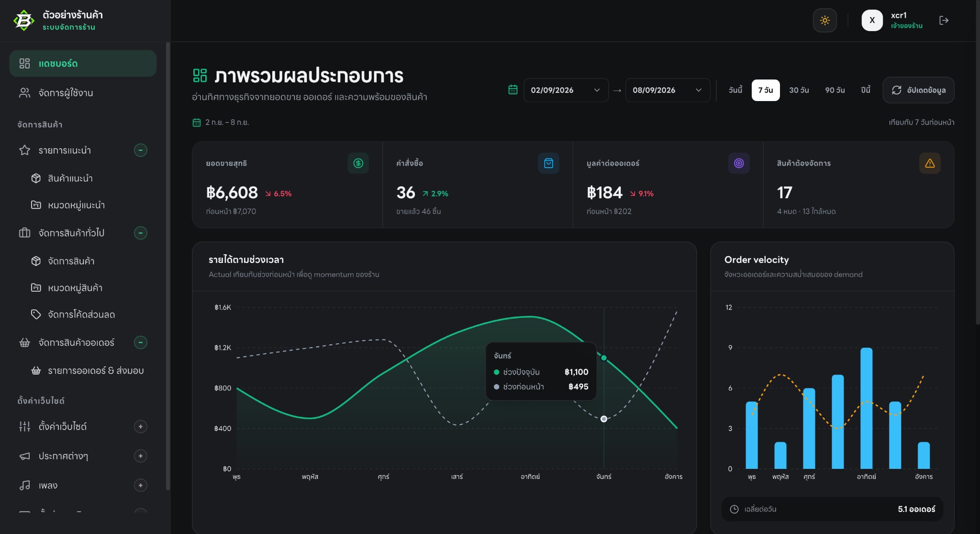Open จัดการผู้ใช้งาน in the sidebar

coord(83,93)
